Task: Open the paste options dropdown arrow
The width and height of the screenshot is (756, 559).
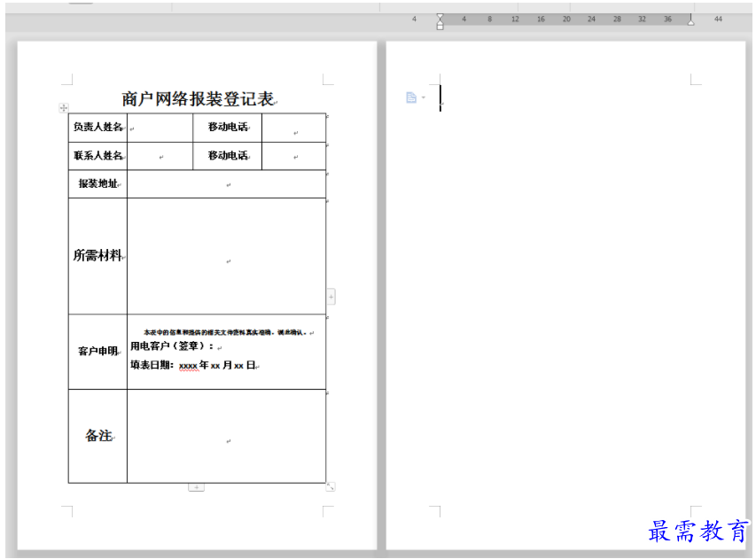Action: point(424,97)
